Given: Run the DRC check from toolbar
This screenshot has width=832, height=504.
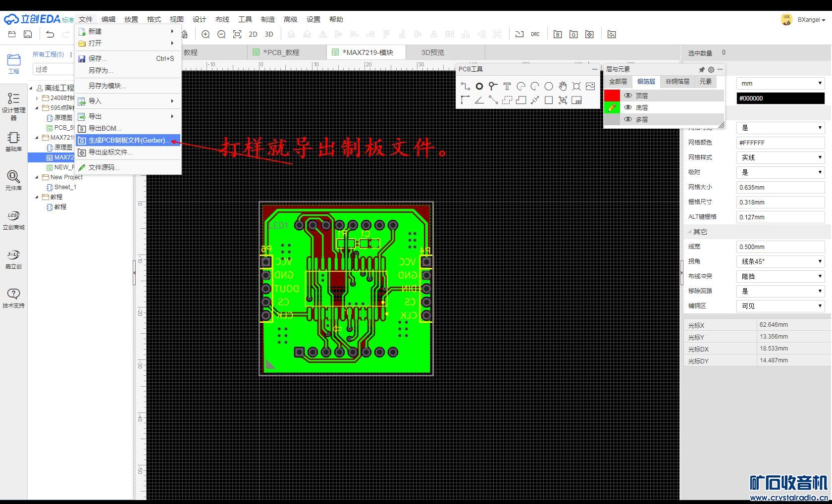Looking at the screenshot, I should 535,34.
